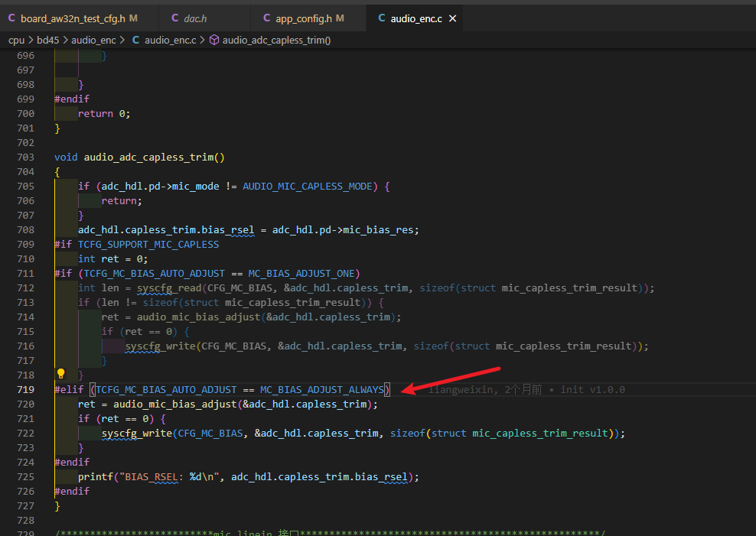Click line number 719 in the gutter
Viewport: 756px width, 536px height.
[25, 390]
